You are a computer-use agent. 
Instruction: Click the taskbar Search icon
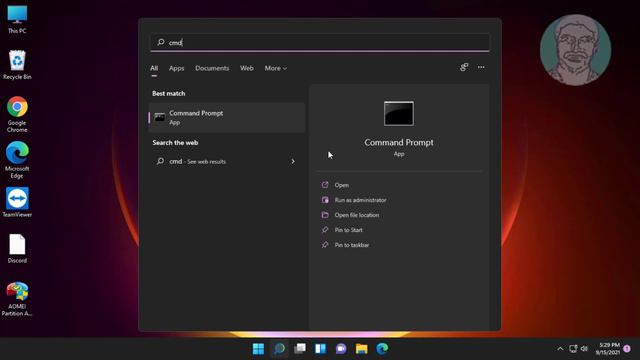[x=279, y=349]
